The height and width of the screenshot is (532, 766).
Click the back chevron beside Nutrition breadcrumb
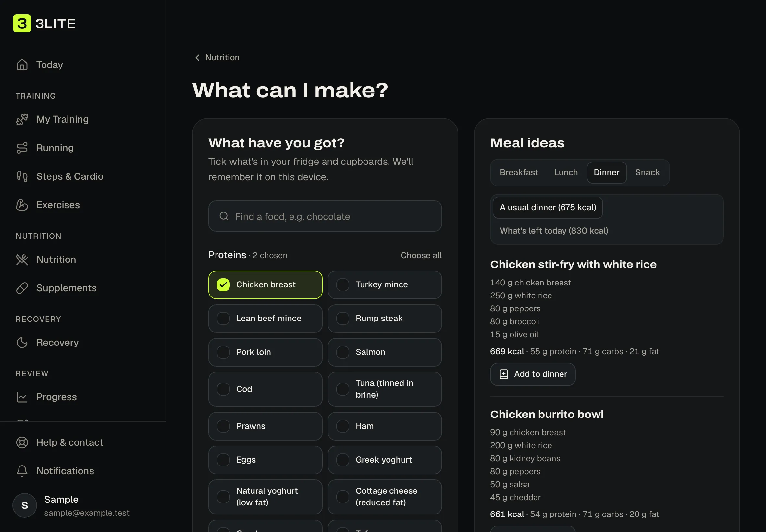pos(197,58)
